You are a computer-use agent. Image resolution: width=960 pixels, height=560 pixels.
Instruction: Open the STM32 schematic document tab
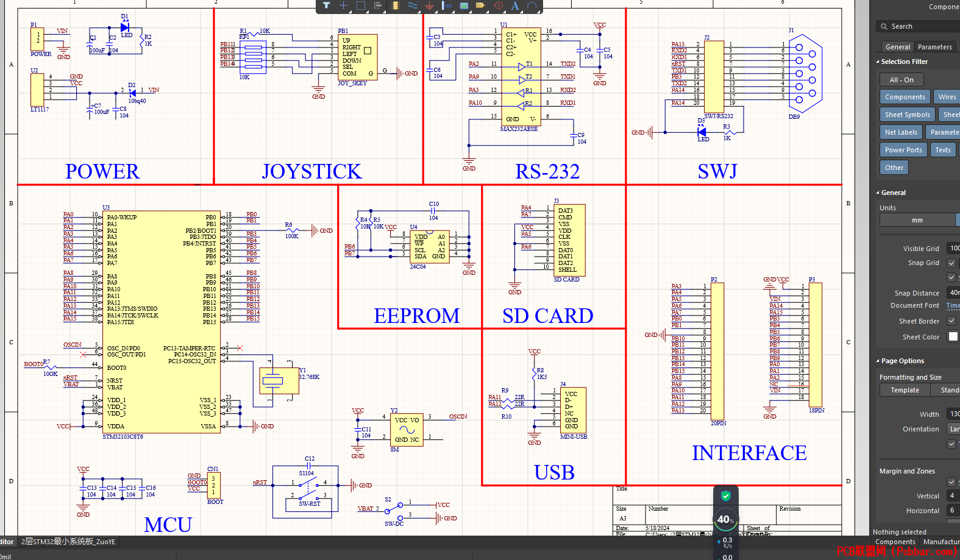pos(68,541)
